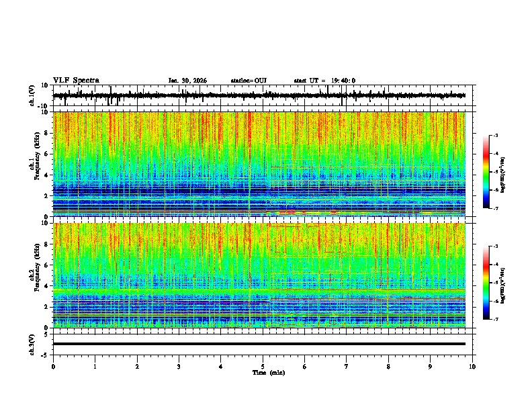Click time axis tick label "7"

tap(347, 367)
